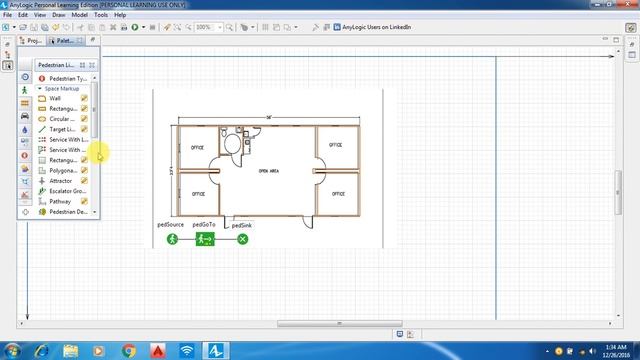Open Google Chrome from taskbar
Image resolution: width=640 pixels, height=360 pixels.
point(129,351)
